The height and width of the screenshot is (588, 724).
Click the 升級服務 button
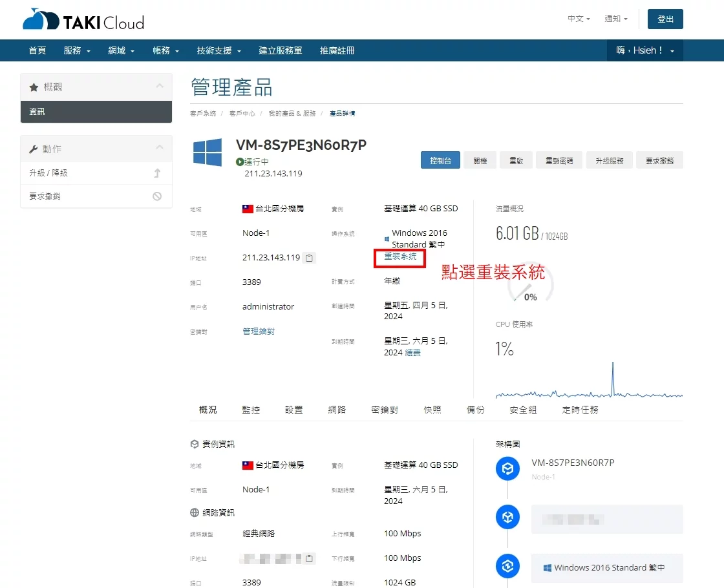(610, 160)
